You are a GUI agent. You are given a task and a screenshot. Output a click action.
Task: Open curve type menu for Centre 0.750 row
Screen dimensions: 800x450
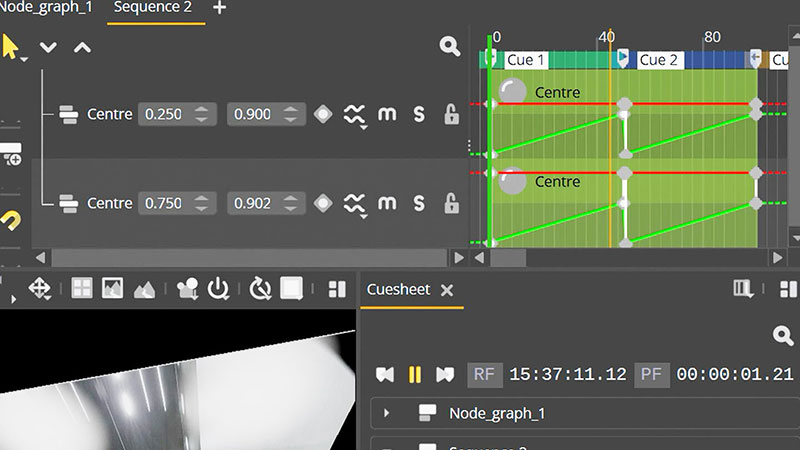point(355,205)
